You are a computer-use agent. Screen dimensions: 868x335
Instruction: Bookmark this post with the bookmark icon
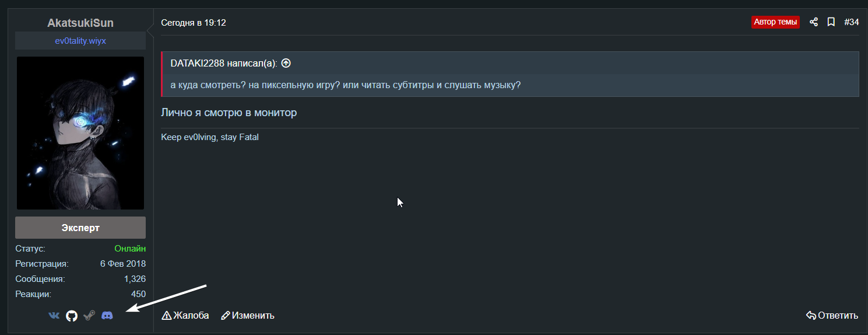[831, 22]
